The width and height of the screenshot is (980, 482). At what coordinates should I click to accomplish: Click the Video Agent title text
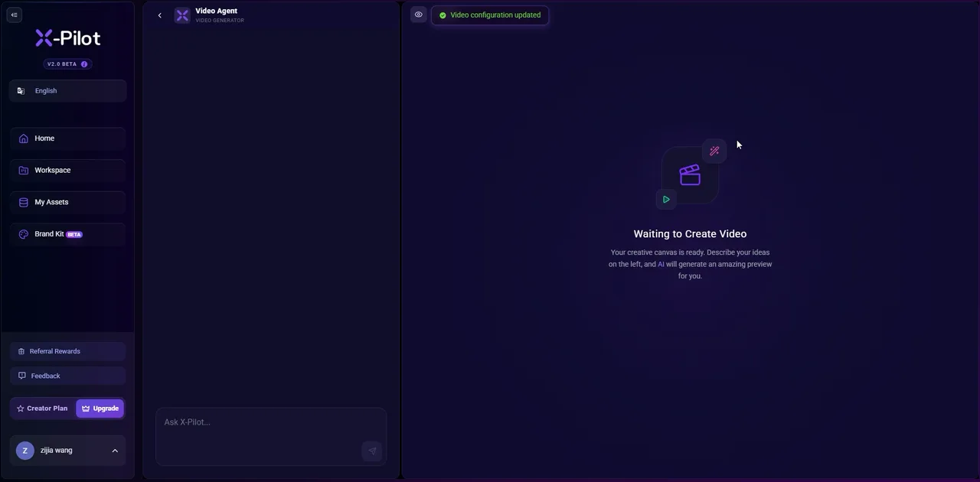tap(217, 11)
